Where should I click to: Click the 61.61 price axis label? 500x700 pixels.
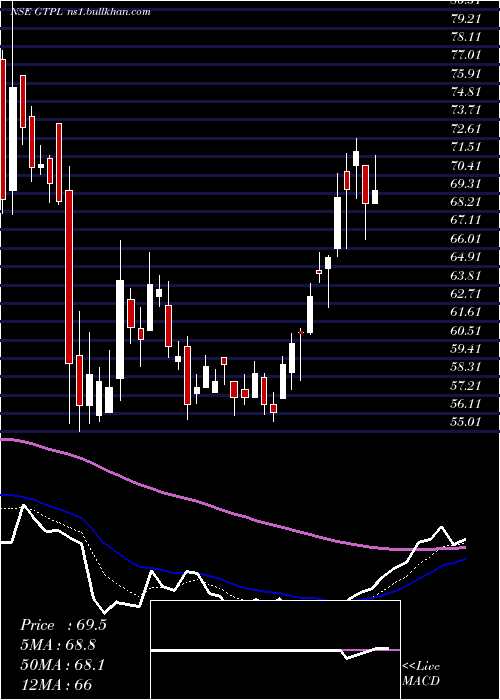pyautogui.click(x=466, y=312)
